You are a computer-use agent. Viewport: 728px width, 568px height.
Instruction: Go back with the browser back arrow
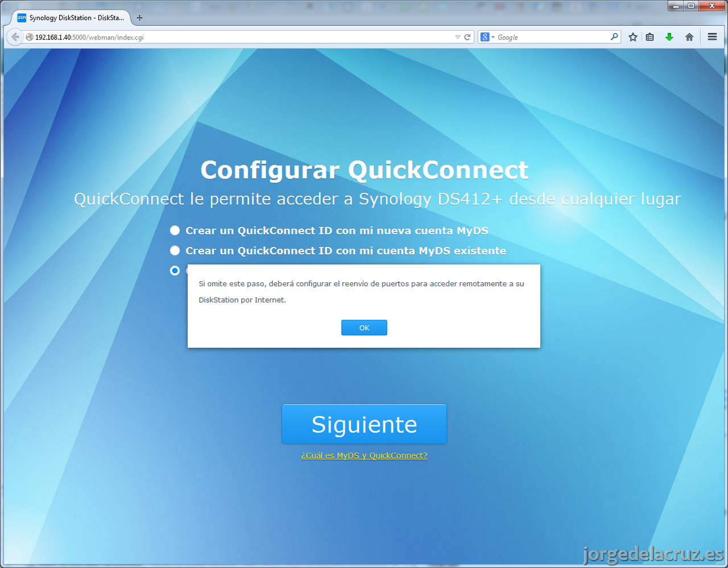15,37
